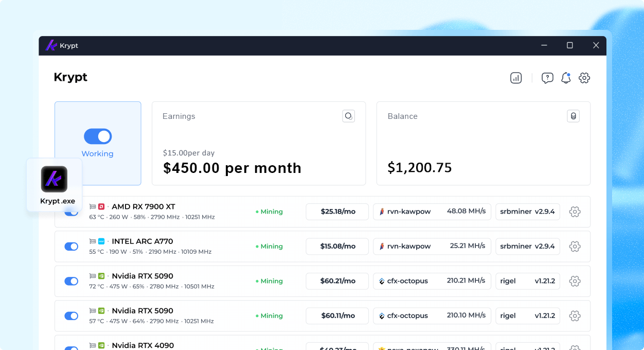Open the rvn-kawpow algorithm selector for ARC A770
644x350 pixels.
point(432,246)
